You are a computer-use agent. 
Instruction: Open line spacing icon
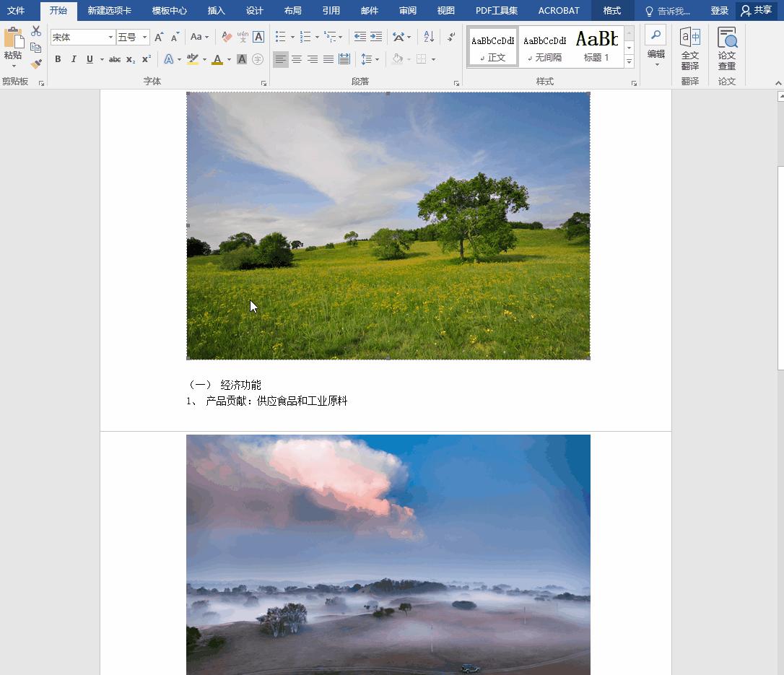[367, 59]
